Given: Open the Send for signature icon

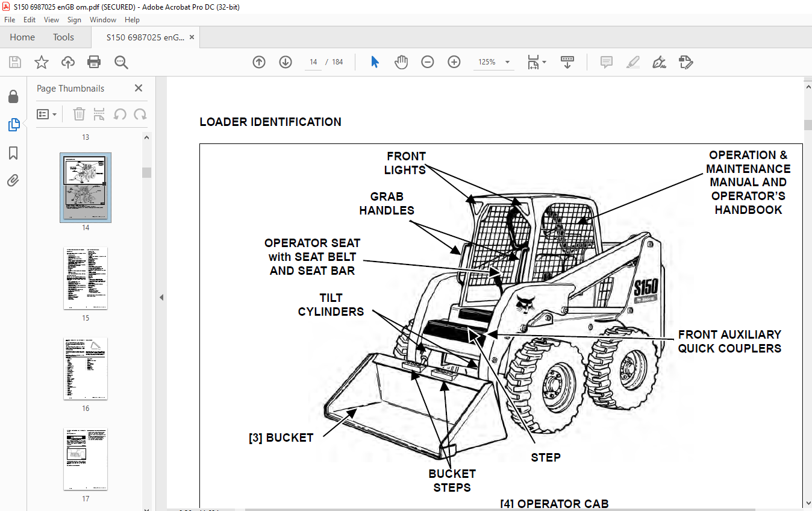Looking at the screenshot, I should (686, 62).
